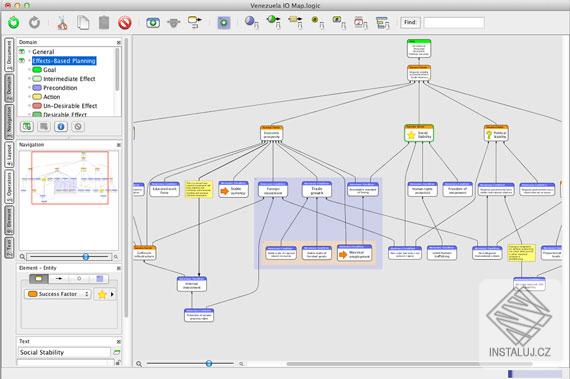Close the Domain panel
Image resolution: width=570 pixels, height=379 pixels.
(119, 43)
